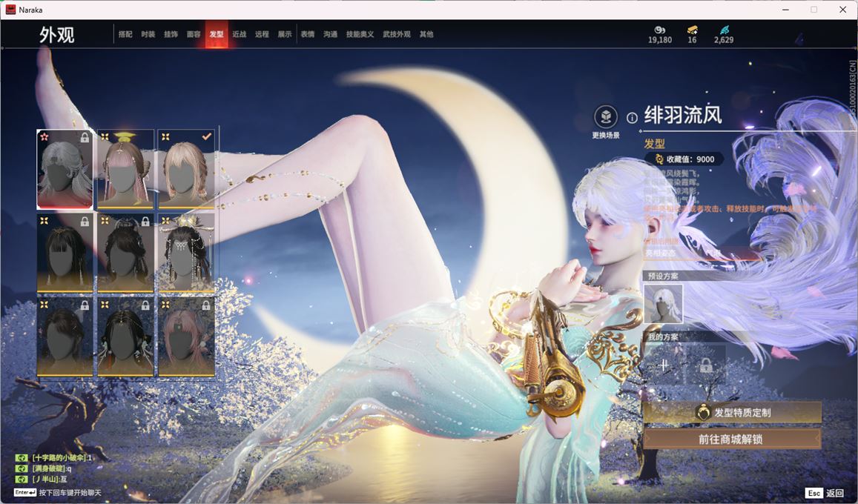Go to the 展示 tab
The height and width of the screenshot is (504, 858).
285,34
